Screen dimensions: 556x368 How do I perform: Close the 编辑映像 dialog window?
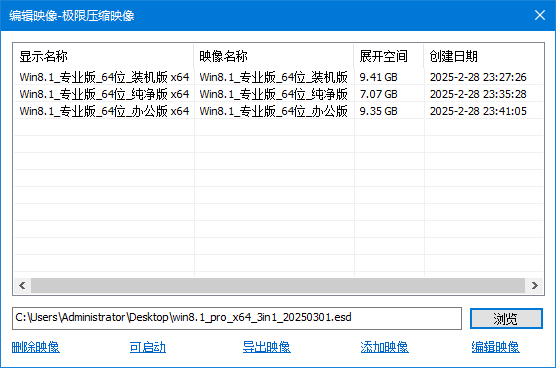pos(540,15)
